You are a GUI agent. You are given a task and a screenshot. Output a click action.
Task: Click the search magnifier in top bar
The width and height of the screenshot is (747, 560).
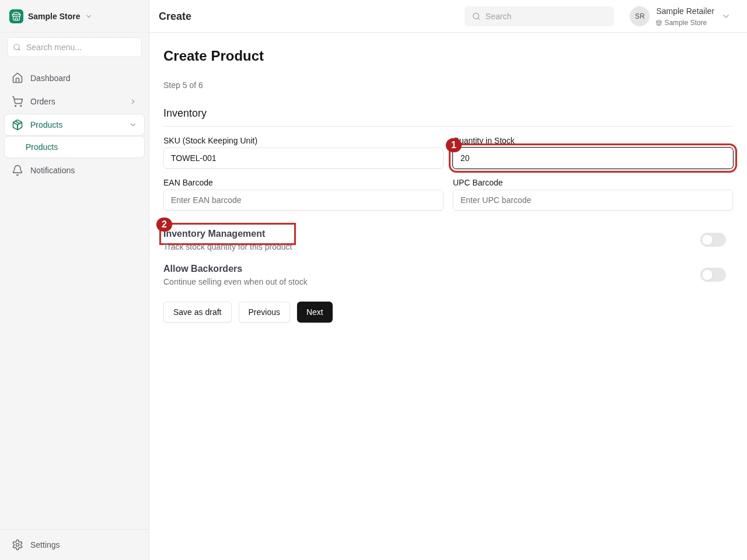(476, 16)
